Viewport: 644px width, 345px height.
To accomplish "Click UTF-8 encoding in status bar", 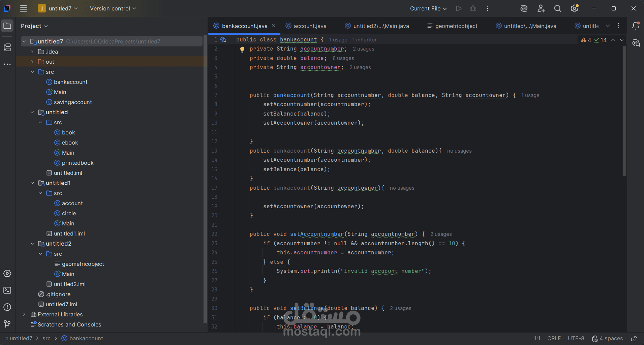I will (x=576, y=339).
